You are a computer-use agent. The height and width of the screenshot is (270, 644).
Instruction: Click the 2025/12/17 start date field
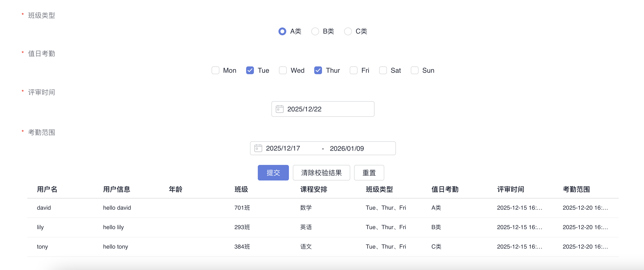283,148
